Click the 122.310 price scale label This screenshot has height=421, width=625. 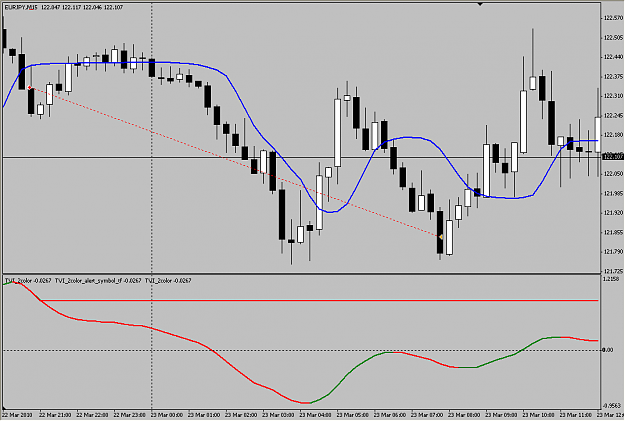pos(613,96)
